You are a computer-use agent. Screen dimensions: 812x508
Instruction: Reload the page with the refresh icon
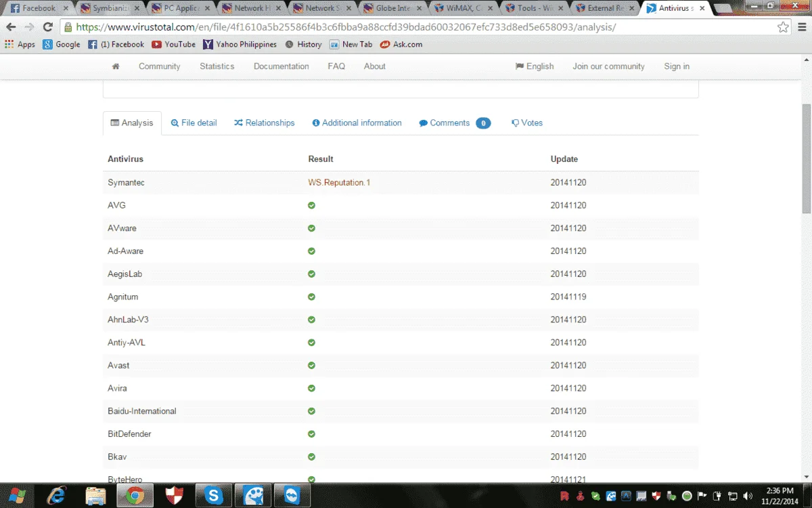pyautogui.click(x=47, y=27)
